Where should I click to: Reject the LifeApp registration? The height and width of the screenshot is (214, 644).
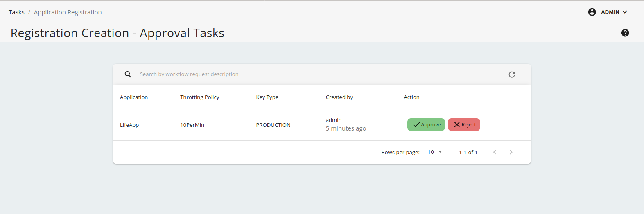click(x=464, y=124)
